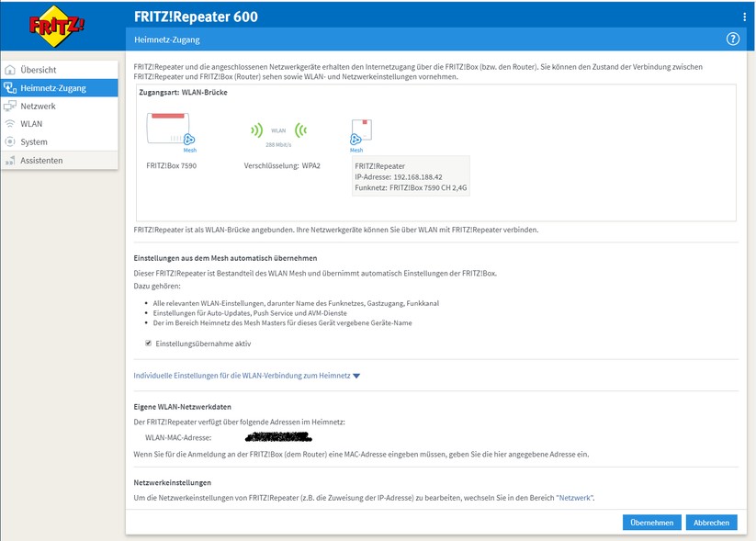
Task: Open the help question mark icon
Action: 732,39
